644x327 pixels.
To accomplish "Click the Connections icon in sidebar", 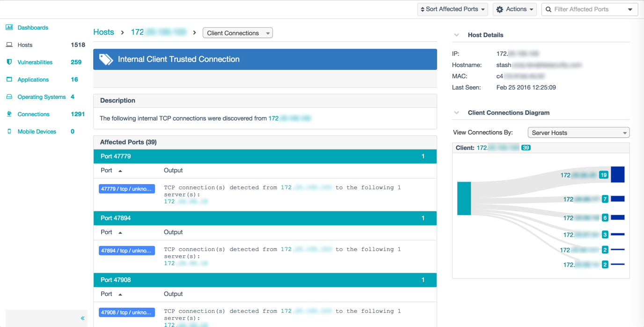I will coord(9,114).
